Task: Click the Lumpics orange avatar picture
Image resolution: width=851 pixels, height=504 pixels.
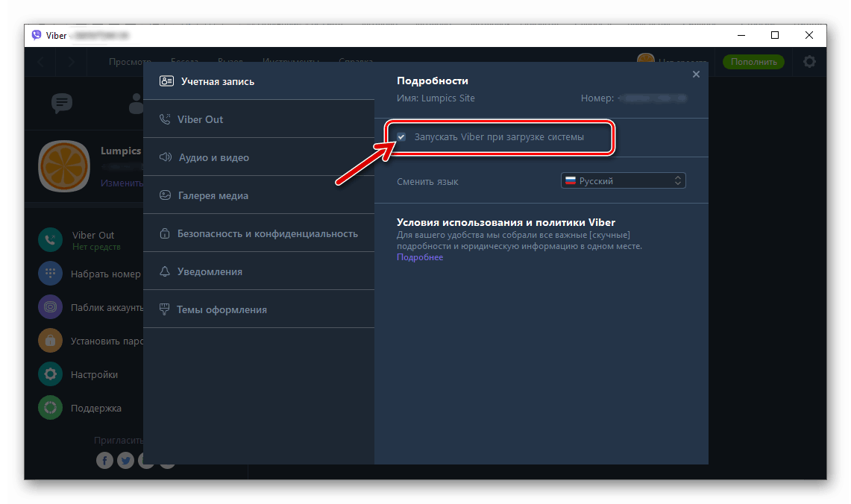Action: (x=64, y=166)
